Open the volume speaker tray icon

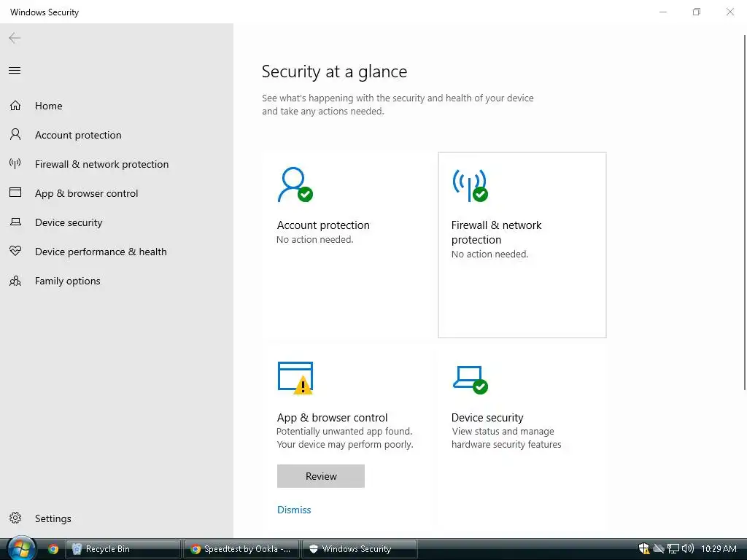point(687,548)
